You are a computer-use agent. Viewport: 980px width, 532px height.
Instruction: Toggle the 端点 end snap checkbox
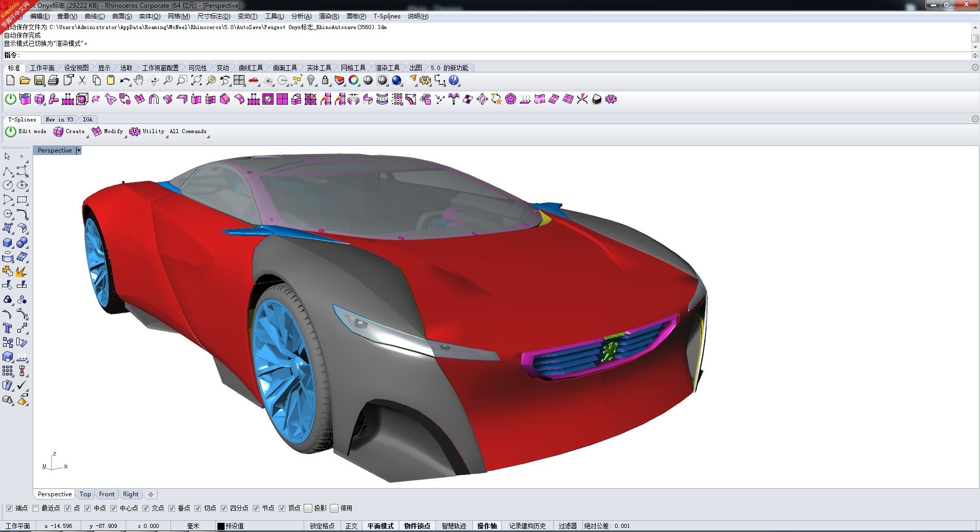tap(9, 508)
